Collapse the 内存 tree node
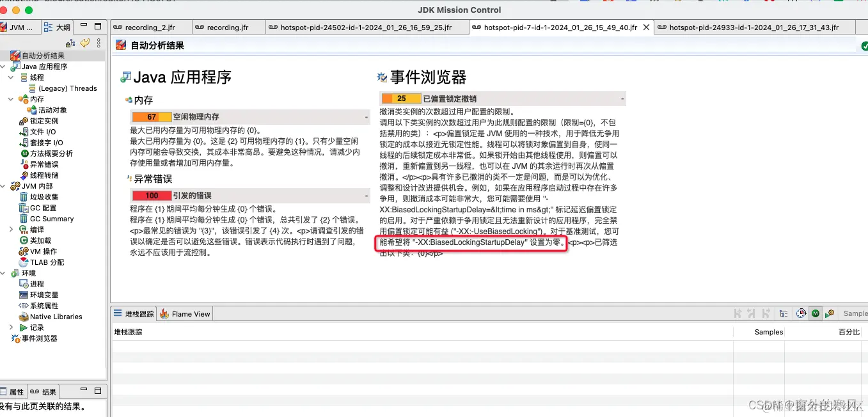868x417 pixels. click(11, 99)
